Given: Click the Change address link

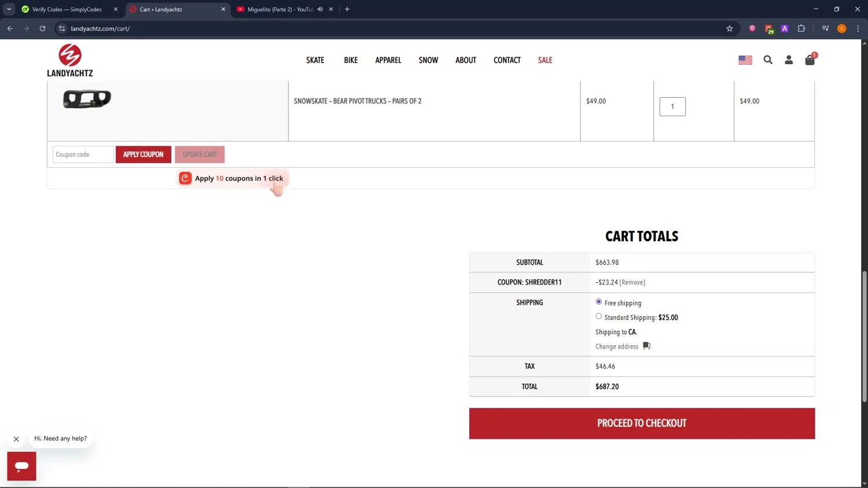Looking at the screenshot, I should (617, 346).
